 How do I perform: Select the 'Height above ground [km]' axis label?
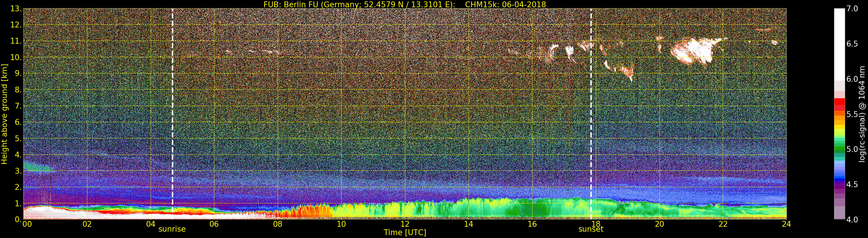coord(4,114)
